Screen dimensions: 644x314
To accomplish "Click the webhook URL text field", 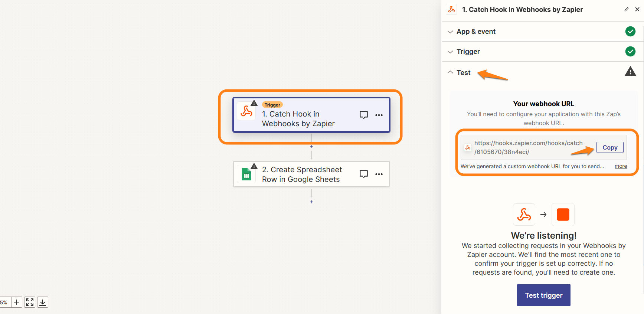I will coord(528,147).
